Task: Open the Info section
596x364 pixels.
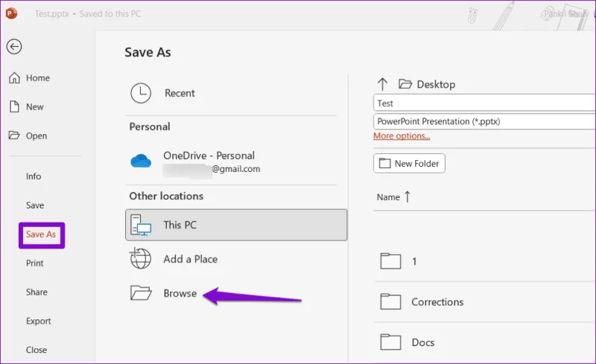Action: pyautogui.click(x=34, y=176)
